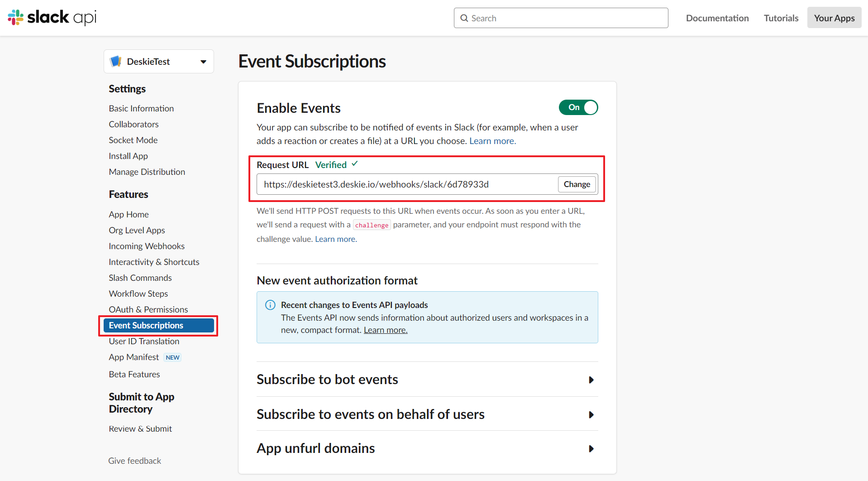The image size is (868, 481).
Task: Go to Your Apps
Action: pos(834,18)
